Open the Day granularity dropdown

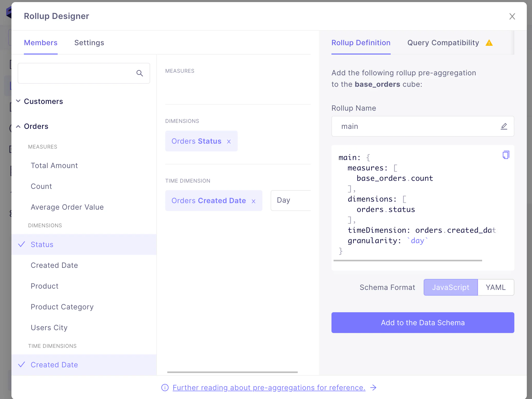click(x=290, y=200)
